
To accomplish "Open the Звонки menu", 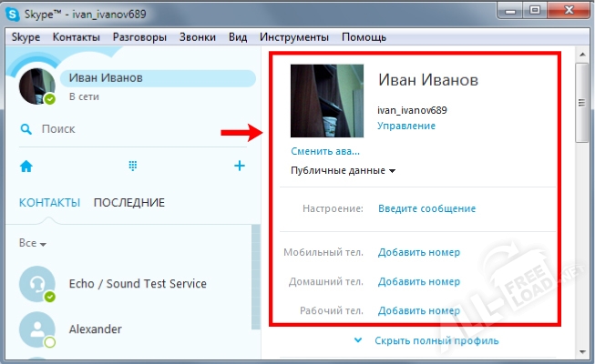I will [198, 37].
